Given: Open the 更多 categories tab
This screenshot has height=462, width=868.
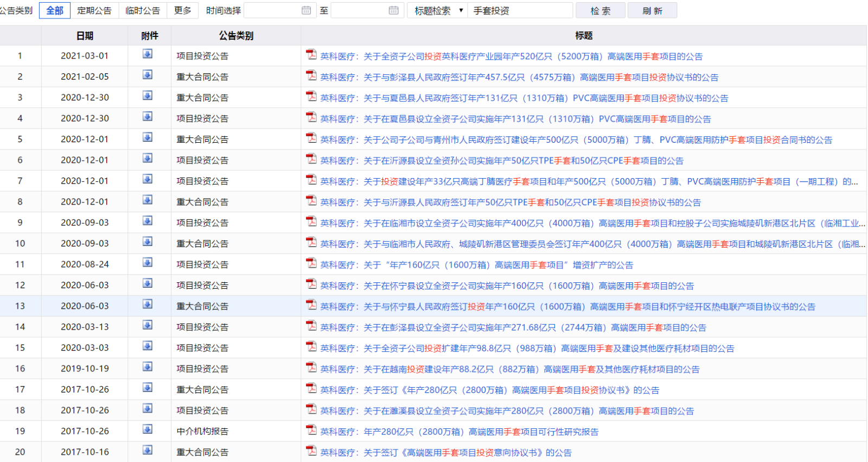Looking at the screenshot, I should tap(183, 10).
